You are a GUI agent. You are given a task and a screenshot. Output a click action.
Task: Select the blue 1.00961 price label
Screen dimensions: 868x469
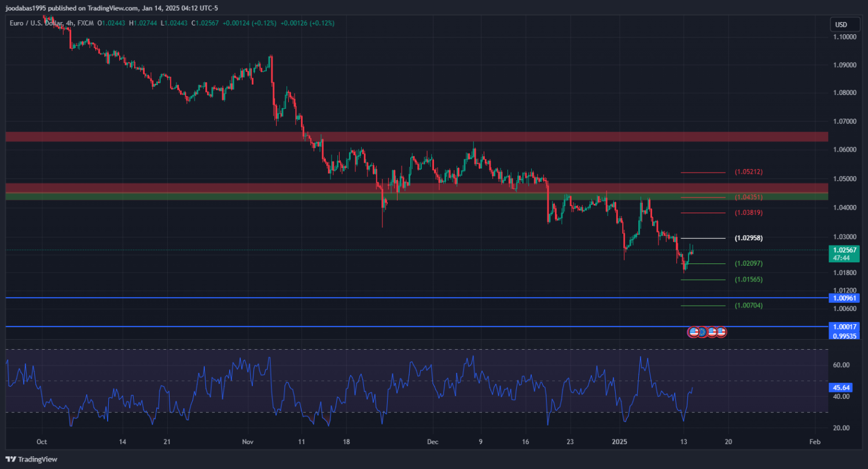coord(845,298)
